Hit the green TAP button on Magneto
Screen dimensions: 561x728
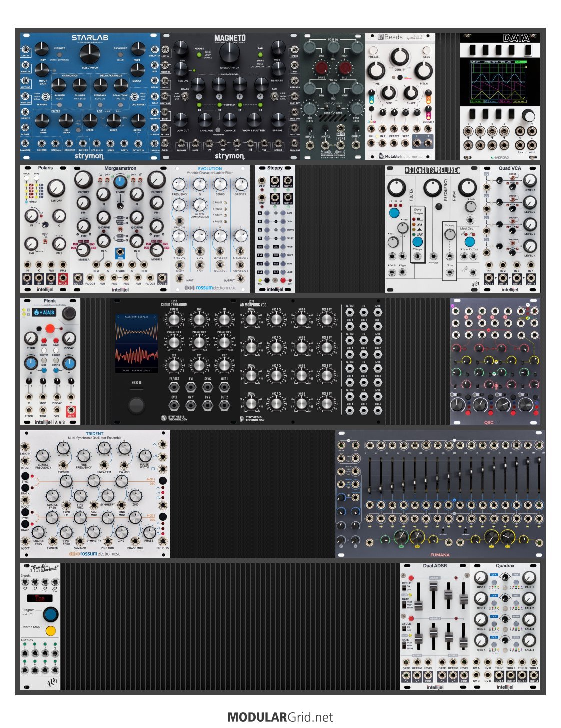[260, 54]
